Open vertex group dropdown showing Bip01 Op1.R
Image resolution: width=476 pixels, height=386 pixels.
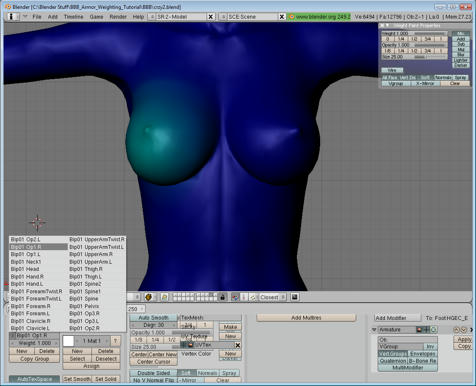click(x=13, y=335)
